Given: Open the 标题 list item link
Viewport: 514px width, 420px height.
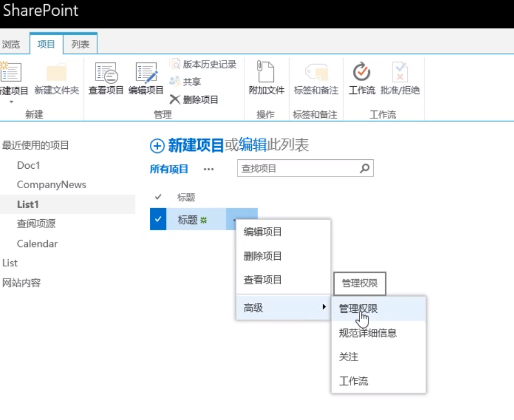Looking at the screenshot, I should pos(188,220).
